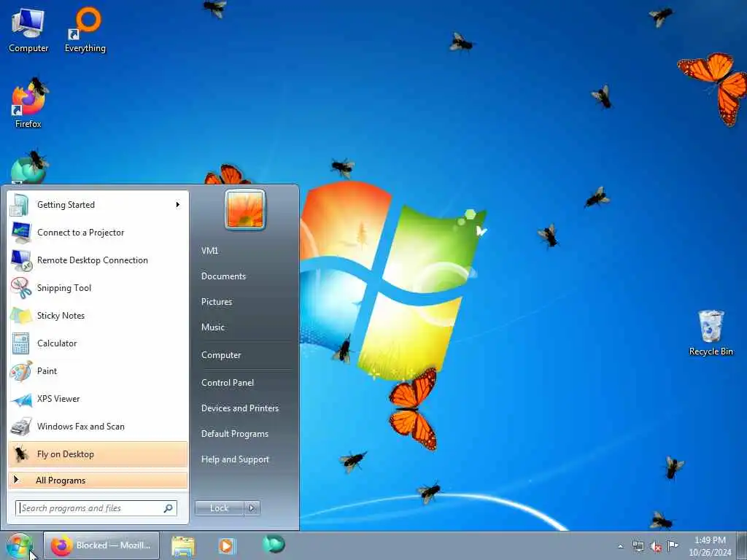Select Sticky Notes label
Screen dimensions: 747x560
point(61,315)
